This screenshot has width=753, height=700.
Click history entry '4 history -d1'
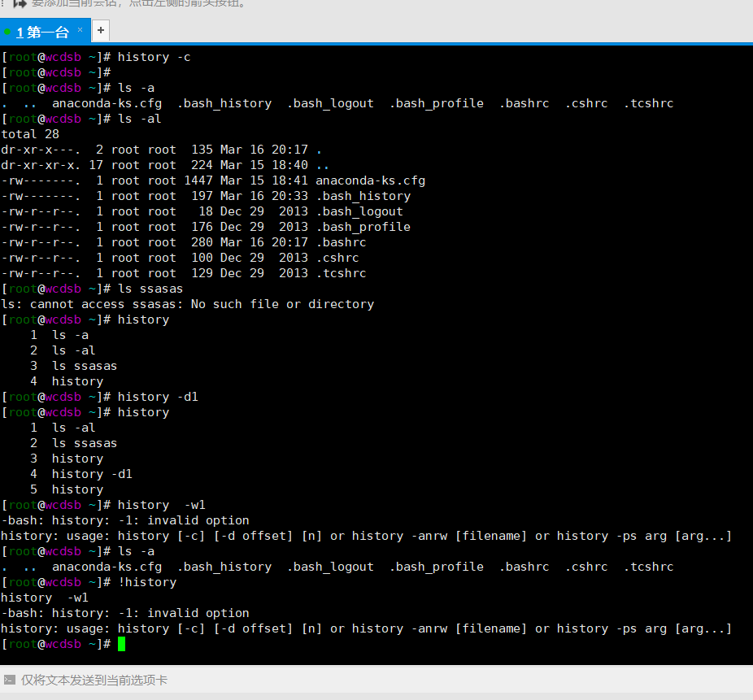click(x=81, y=474)
